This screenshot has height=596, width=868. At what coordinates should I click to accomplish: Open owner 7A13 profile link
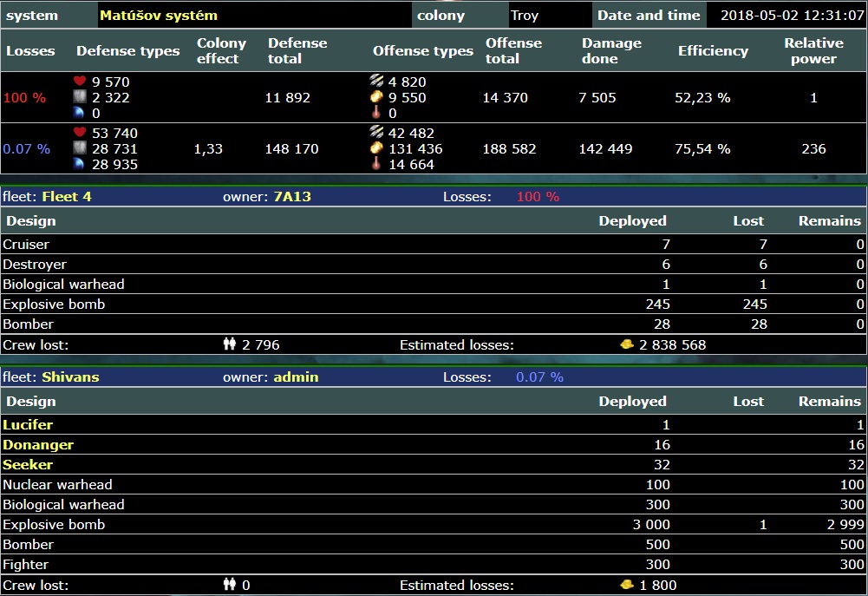click(x=292, y=197)
